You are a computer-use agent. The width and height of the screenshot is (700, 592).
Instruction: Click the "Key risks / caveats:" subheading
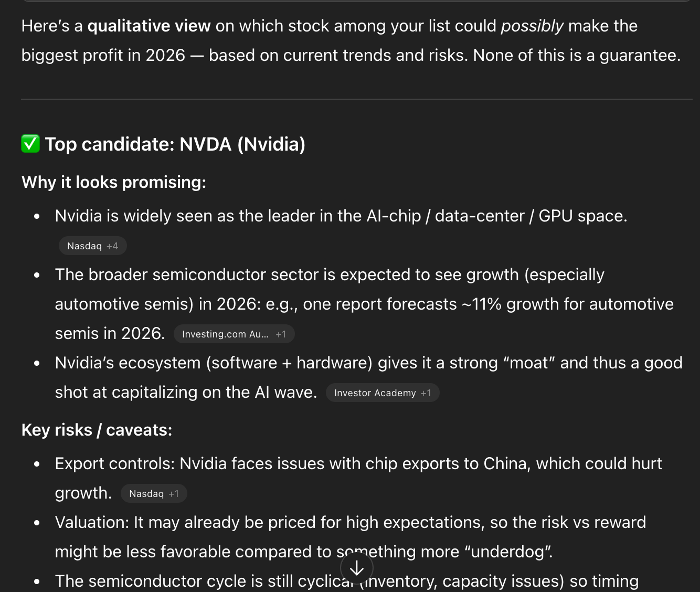[x=97, y=430]
